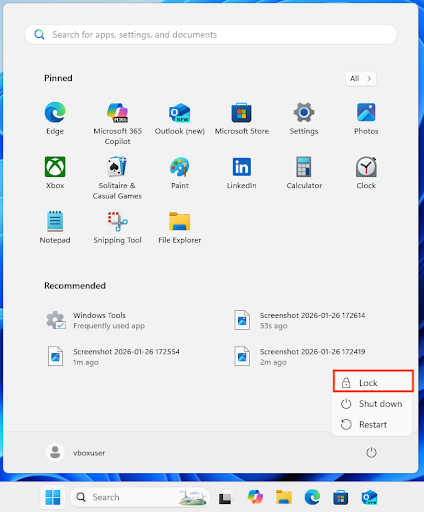This screenshot has width=424, height=512.
Task: Open the LinkedIn app
Action: (242, 173)
